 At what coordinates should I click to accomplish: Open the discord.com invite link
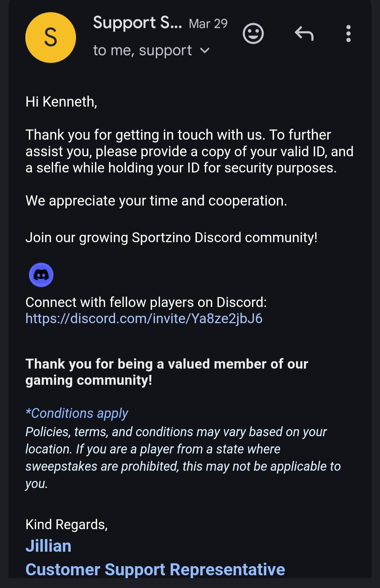(x=144, y=319)
